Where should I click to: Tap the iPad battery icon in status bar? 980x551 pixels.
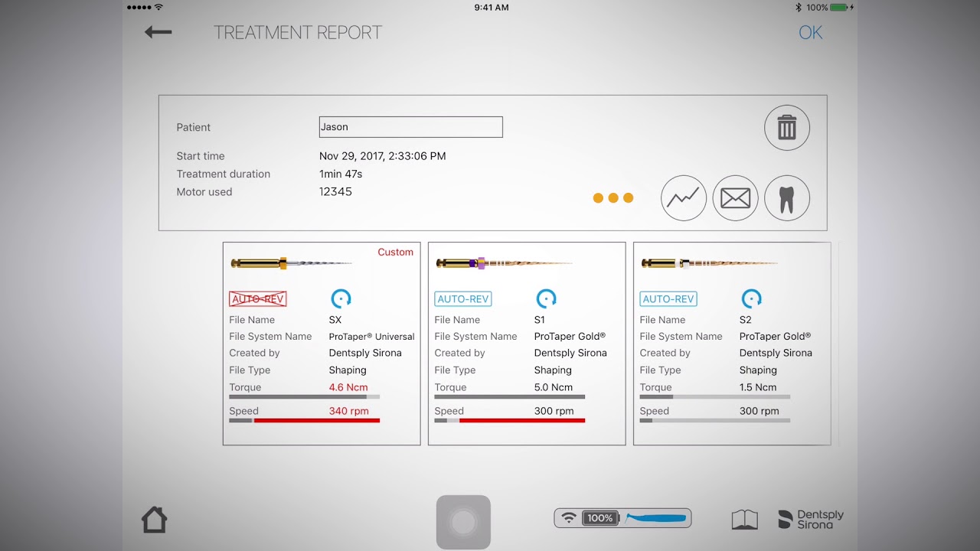[839, 7]
